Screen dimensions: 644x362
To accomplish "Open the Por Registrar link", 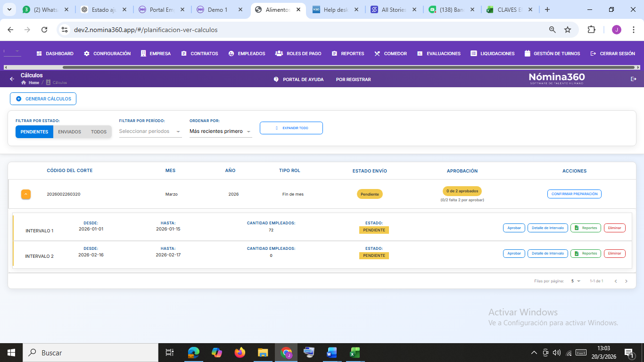I will click(x=353, y=79).
